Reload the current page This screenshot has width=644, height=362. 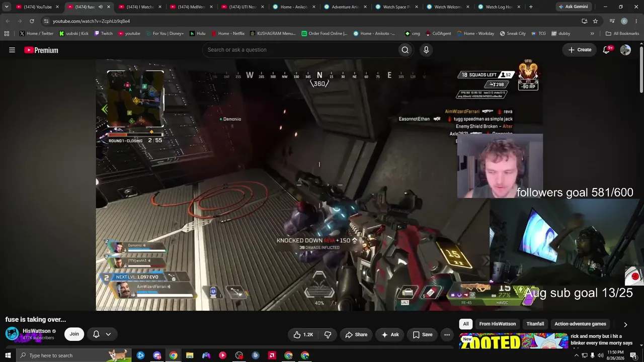(32, 21)
